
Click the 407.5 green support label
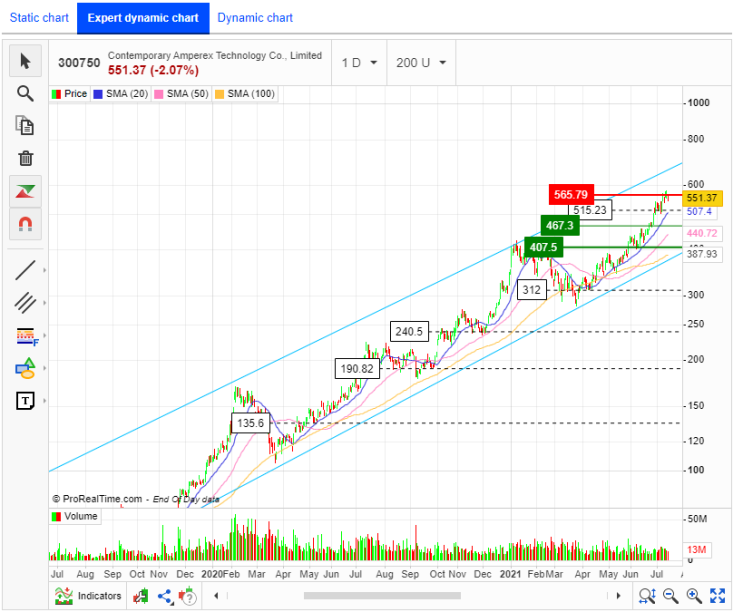pyautogui.click(x=544, y=247)
